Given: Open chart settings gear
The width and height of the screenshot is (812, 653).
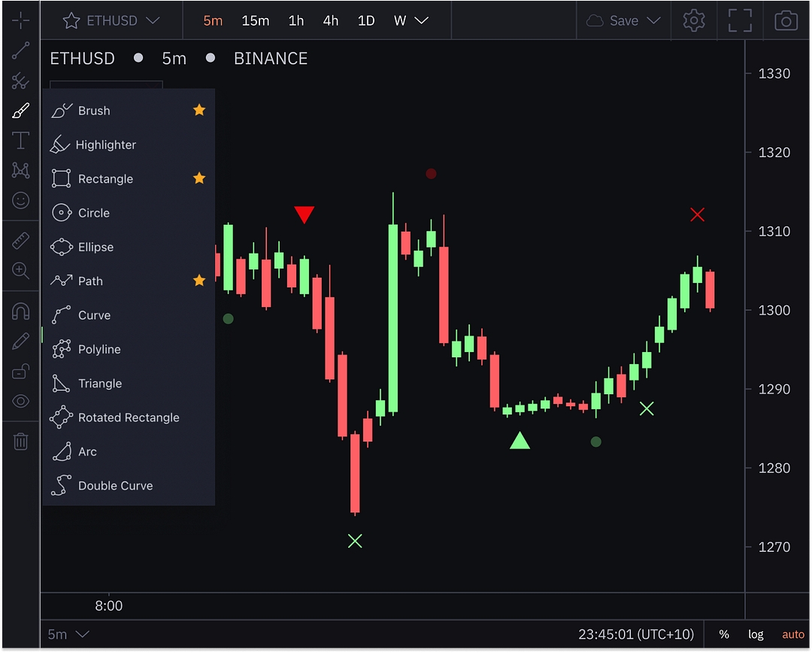Looking at the screenshot, I should 694,20.
